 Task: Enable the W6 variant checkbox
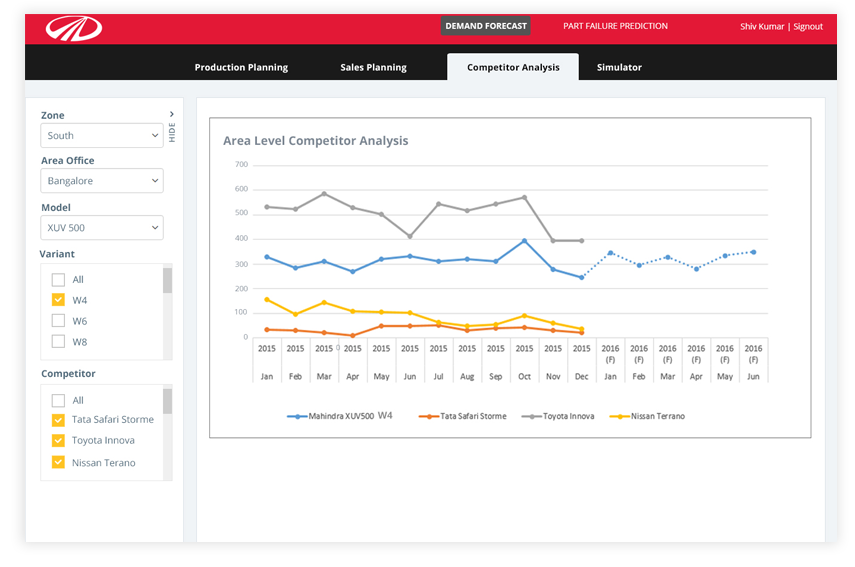coord(58,321)
